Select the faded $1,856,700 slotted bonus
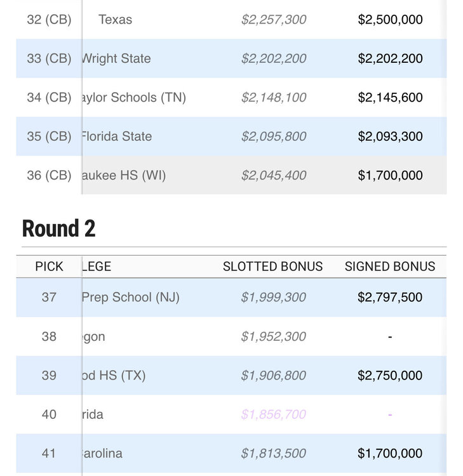This screenshot has width=463, height=476. pyautogui.click(x=274, y=414)
